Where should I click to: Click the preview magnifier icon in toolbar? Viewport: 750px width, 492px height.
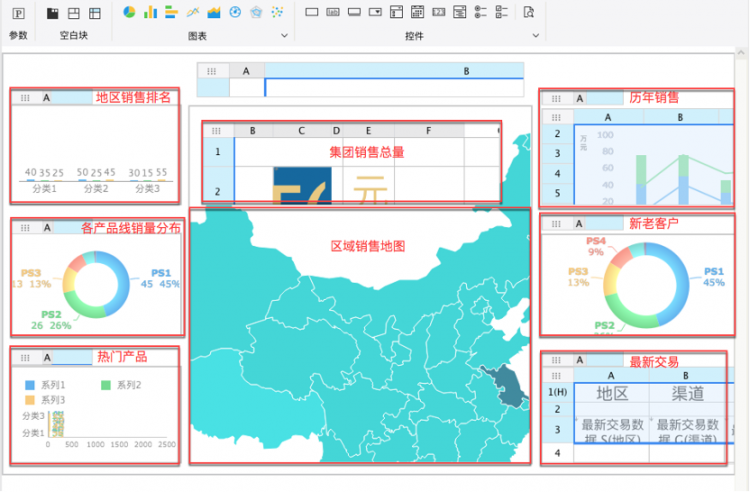(529, 12)
